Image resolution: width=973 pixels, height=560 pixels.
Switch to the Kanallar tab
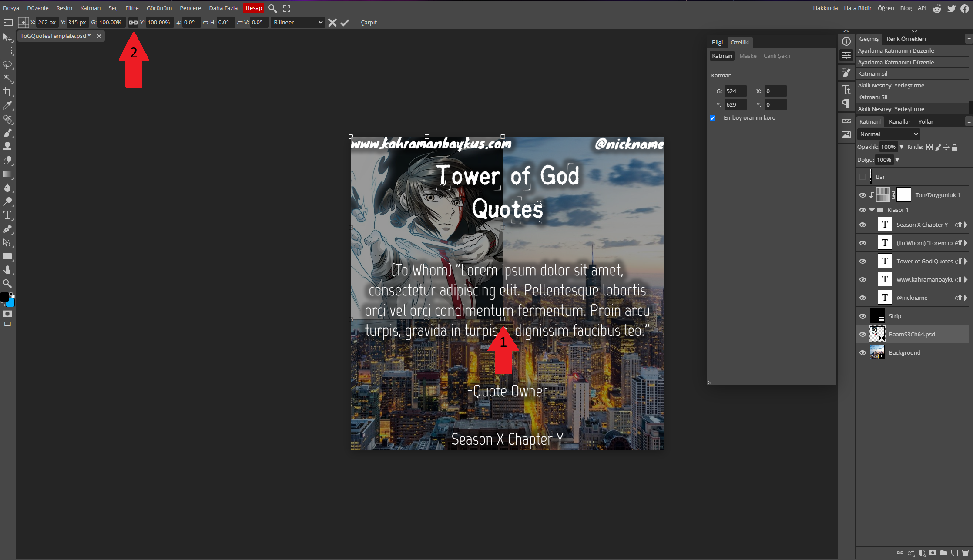pos(899,121)
